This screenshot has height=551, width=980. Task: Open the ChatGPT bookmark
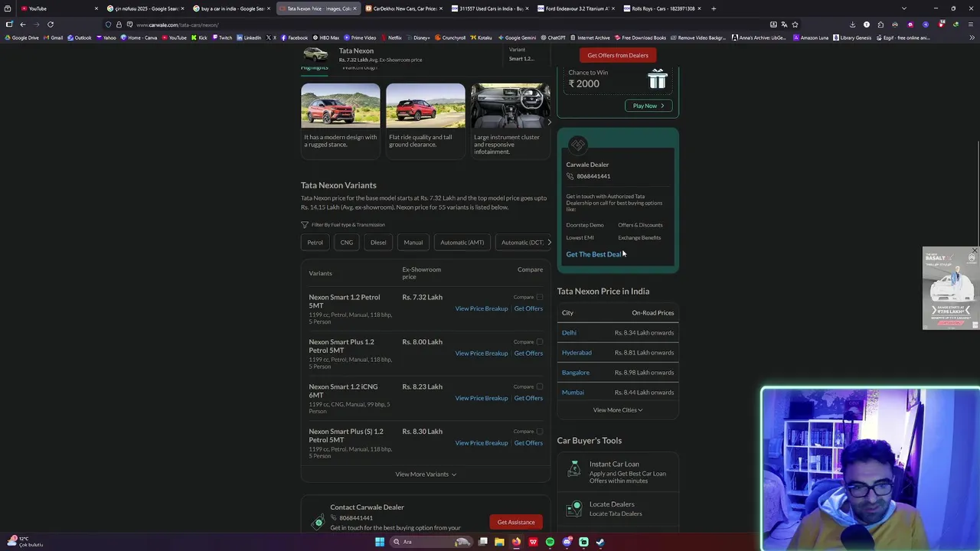[x=552, y=37]
